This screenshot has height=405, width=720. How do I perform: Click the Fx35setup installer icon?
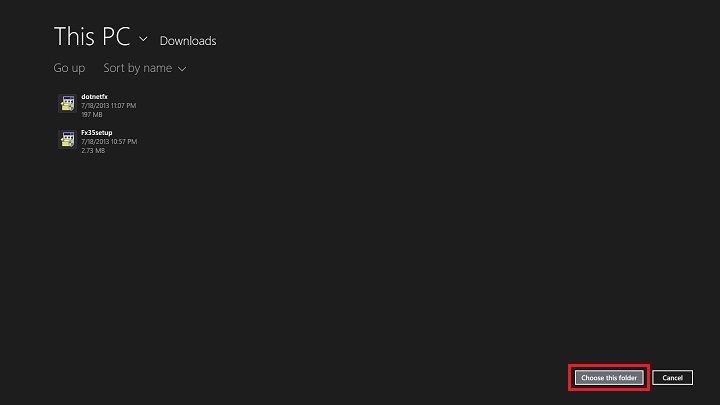coord(67,140)
